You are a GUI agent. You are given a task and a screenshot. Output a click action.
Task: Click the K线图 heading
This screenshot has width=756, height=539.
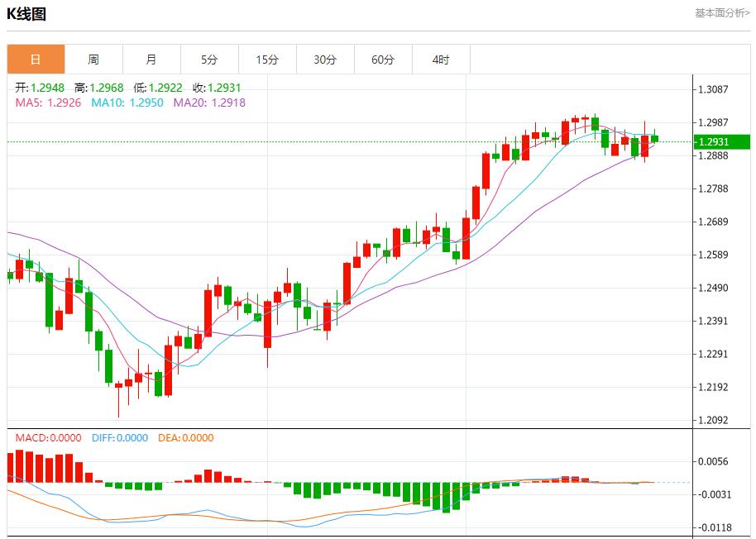[26, 14]
